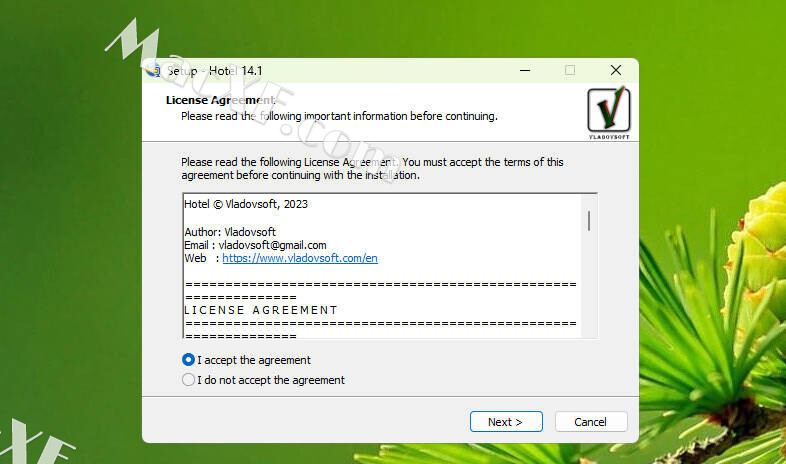The width and height of the screenshot is (786, 464).
Task: Click the 'LICENSE AGREEMENT' heading in text box
Action: tap(261, 310)
